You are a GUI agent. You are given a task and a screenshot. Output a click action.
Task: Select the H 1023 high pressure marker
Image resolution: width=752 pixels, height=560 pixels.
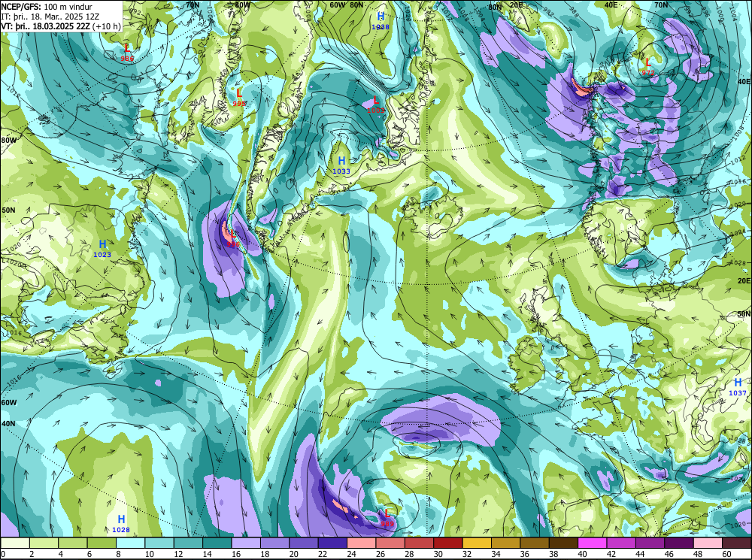tap(102, 248)
